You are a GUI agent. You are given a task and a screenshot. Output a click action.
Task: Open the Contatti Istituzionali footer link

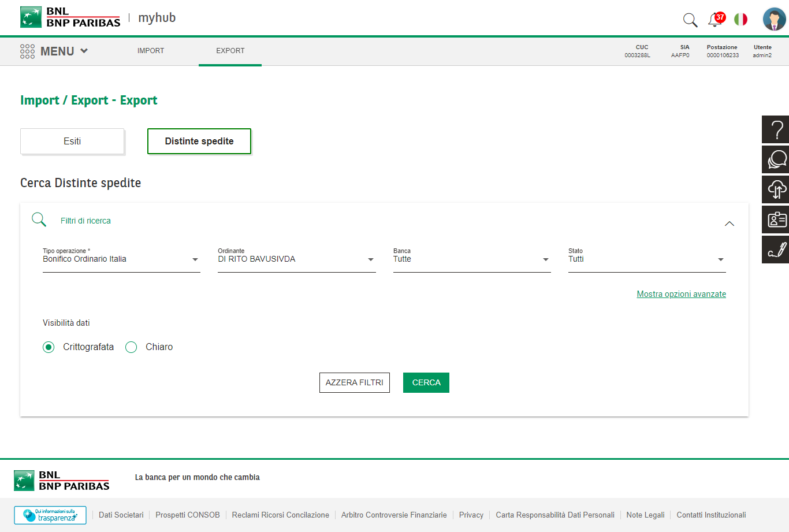tap(711, 515)
